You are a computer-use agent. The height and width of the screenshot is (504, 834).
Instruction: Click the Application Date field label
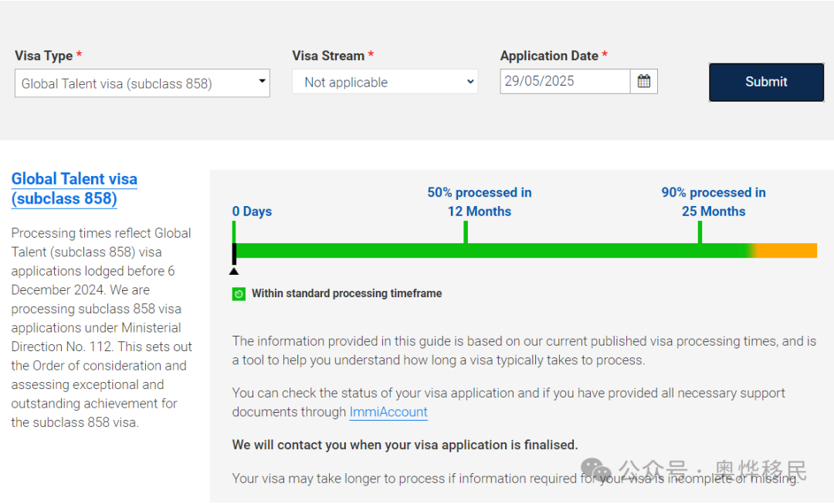coord(549,56)
